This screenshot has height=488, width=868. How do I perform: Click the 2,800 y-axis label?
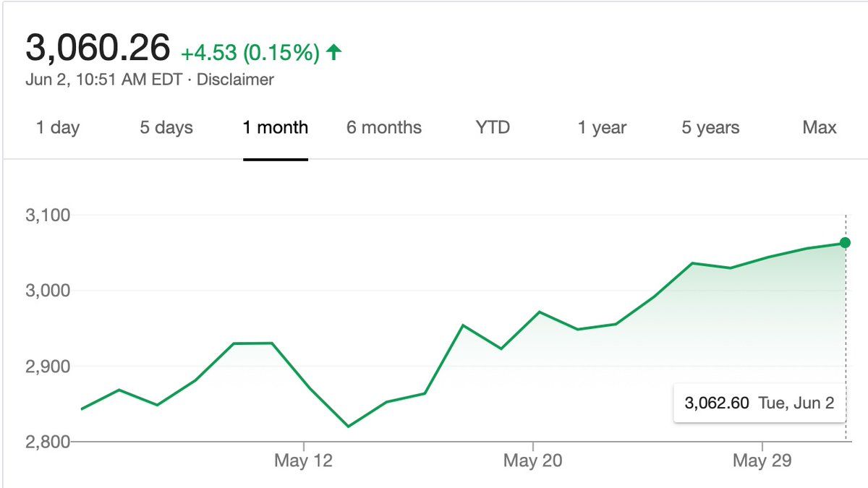pos(46,441)
